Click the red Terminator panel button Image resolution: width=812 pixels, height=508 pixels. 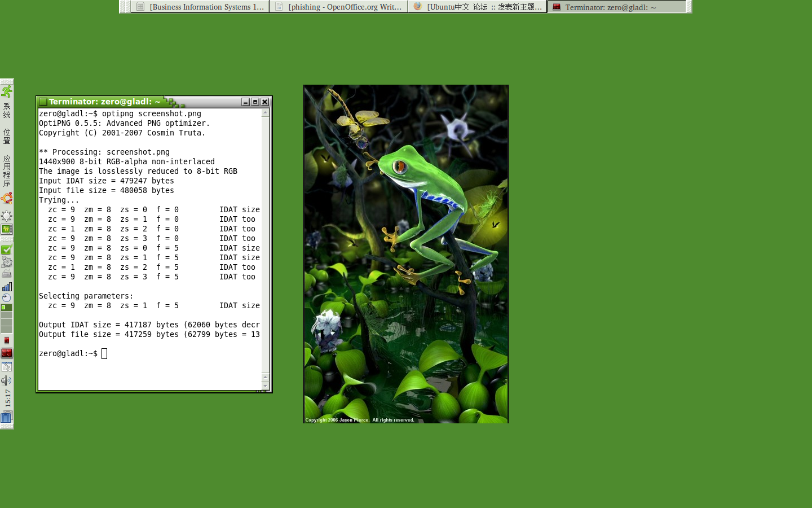[7, 353]
